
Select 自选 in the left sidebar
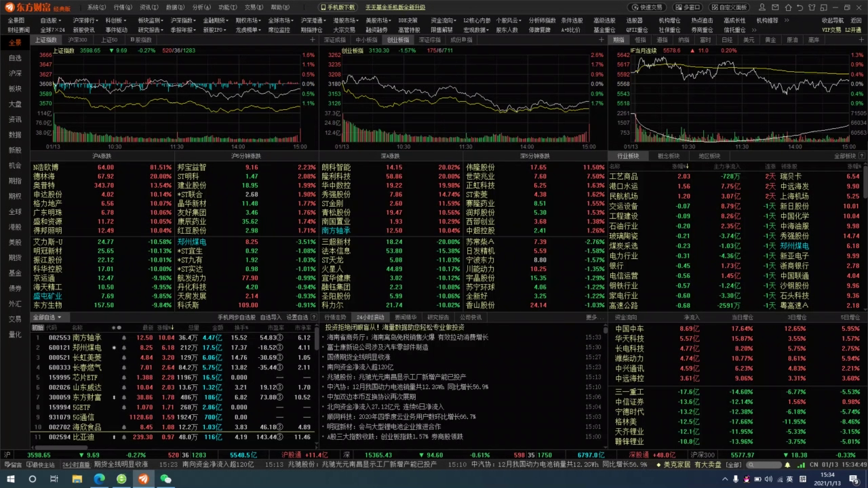[15, 58]
